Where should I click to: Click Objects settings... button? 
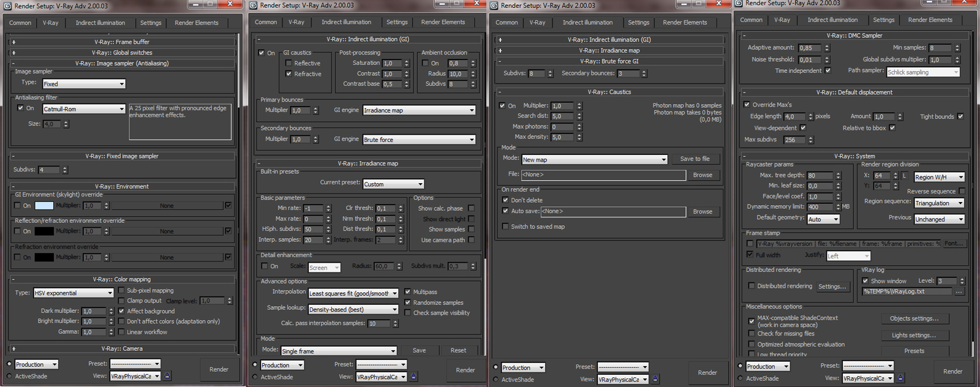914,318
